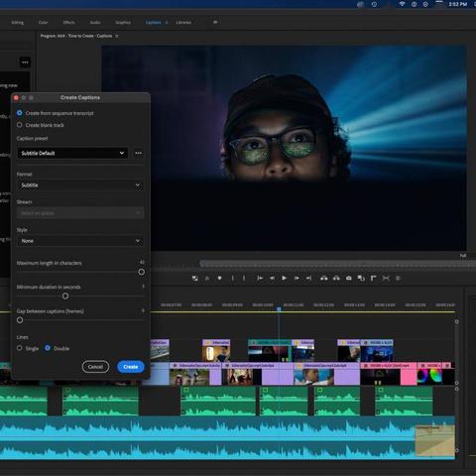Click the Wi-Fi icon in menu bar
The image size is (476, 476).
coord(402,4)
